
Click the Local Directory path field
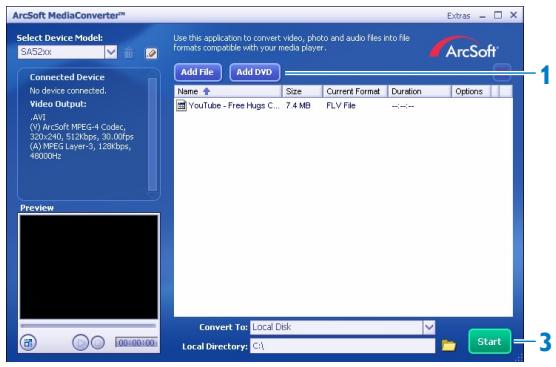(x=343, y=346)
